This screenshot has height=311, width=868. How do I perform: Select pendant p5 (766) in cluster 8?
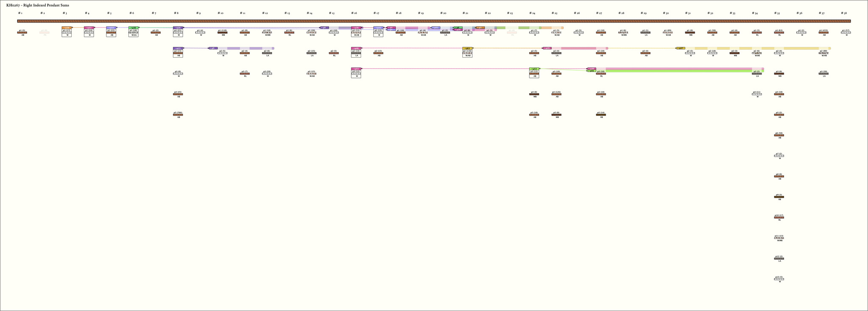178,115
